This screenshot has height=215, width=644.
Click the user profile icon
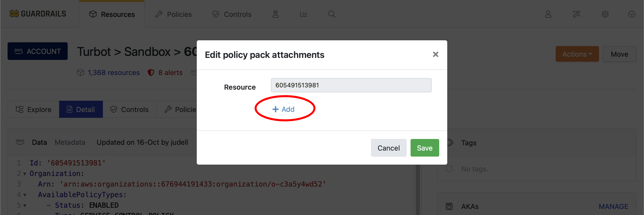pyautogui.click(x=548, y=14)
